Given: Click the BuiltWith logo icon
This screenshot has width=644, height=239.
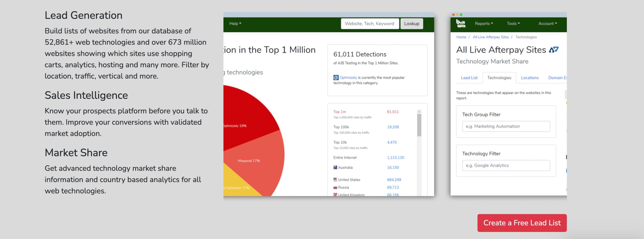Looking at the screenshot, I should click(461, 23).
